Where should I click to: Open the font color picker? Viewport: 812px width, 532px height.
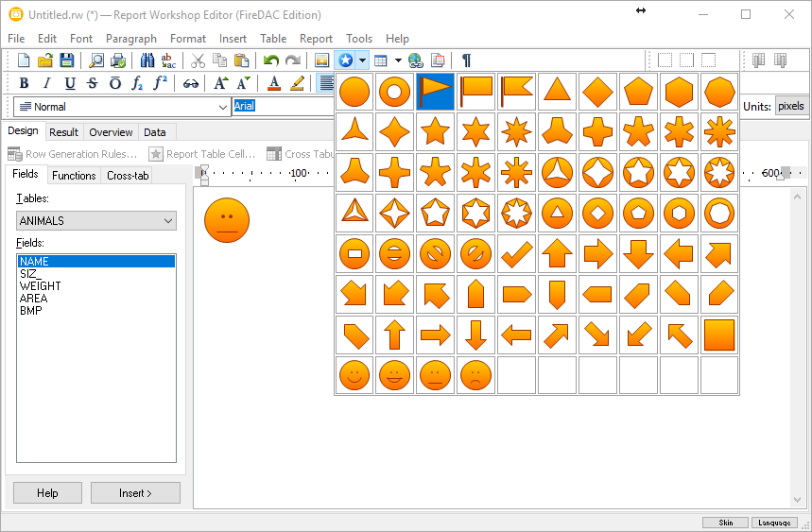[274, 83]
